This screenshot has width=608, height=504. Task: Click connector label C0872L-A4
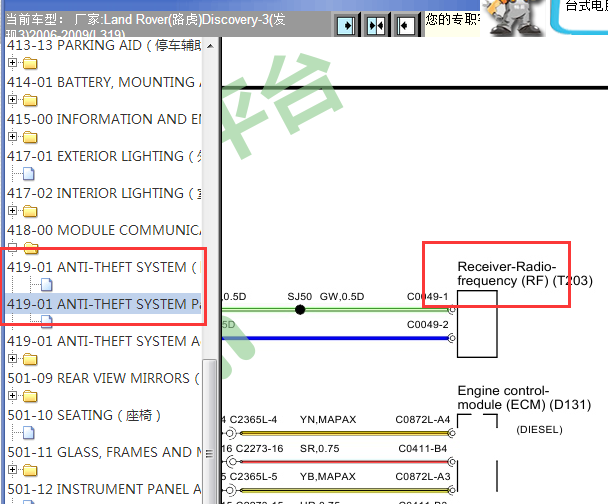[x=423, y=419]
